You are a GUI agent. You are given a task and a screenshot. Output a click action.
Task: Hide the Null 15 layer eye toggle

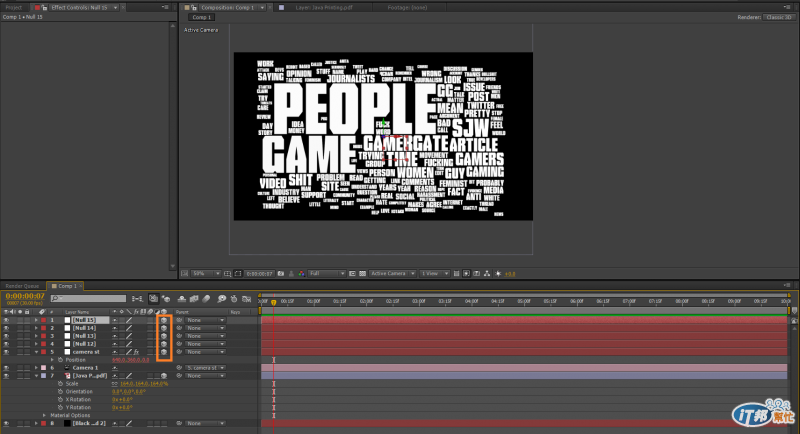[6, 320]
